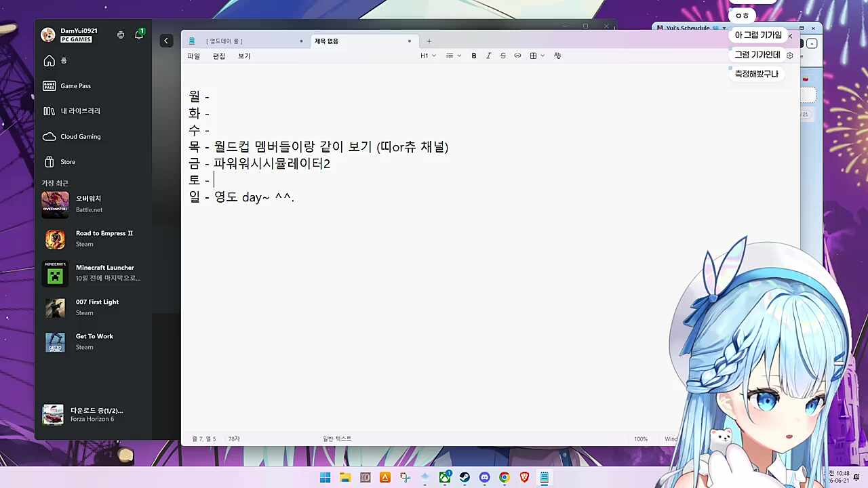Open chat overlay settings gear
Screen dimensions: 868x488
pyautogui.click(x=790, y=56)
